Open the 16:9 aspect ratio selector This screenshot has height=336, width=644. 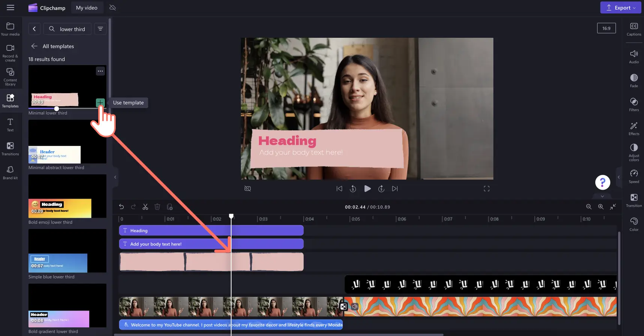tap(606, 28)
